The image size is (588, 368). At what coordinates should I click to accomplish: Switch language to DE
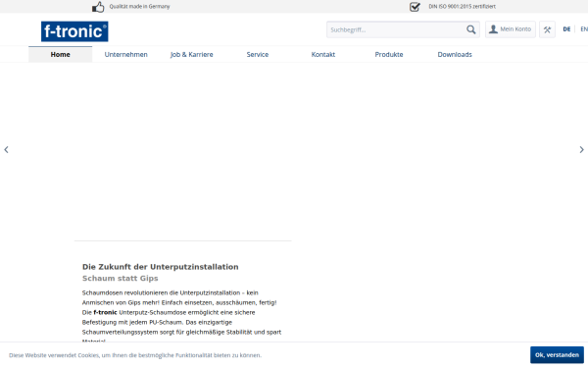click(566, 28)
